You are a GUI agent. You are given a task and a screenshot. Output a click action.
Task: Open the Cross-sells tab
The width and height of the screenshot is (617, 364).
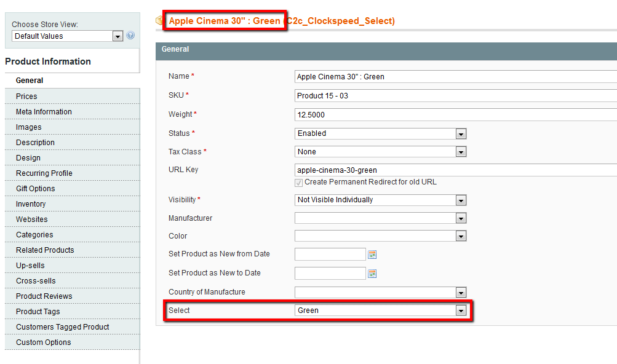(x=73, y=280)
